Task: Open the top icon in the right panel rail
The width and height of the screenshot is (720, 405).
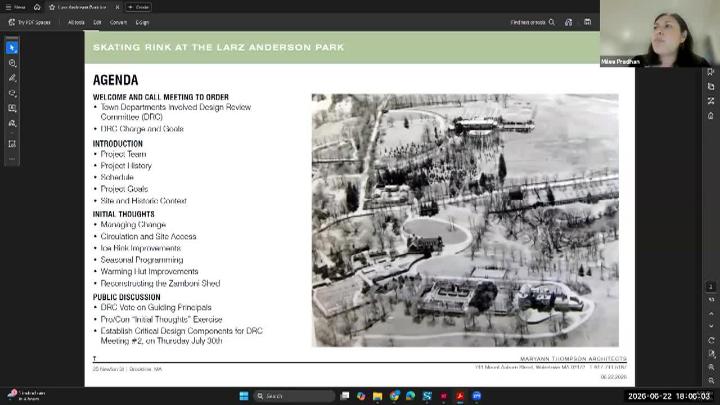Action: tap(711, 72)
